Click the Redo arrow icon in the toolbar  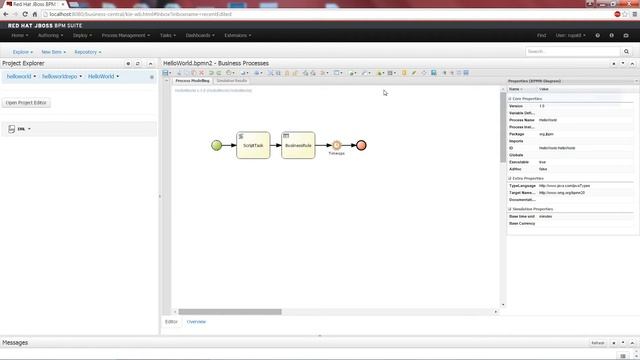click(x=219, y=73)
